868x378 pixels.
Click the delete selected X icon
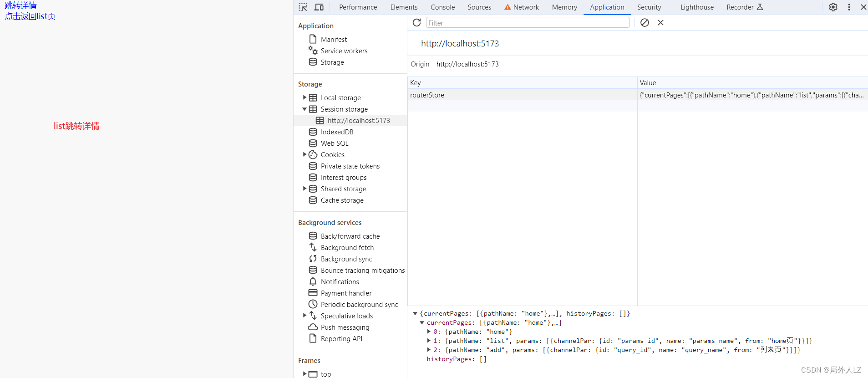660,23
